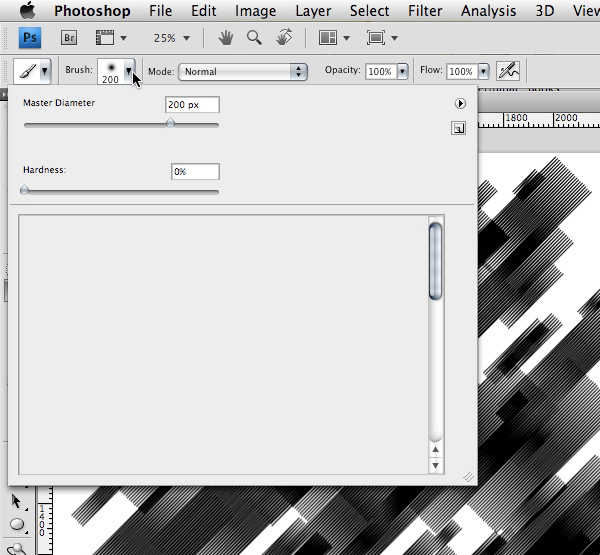The image size is (600, 555).
Task: Click the View Extras filmstrip icon
Action: [104, 38]
